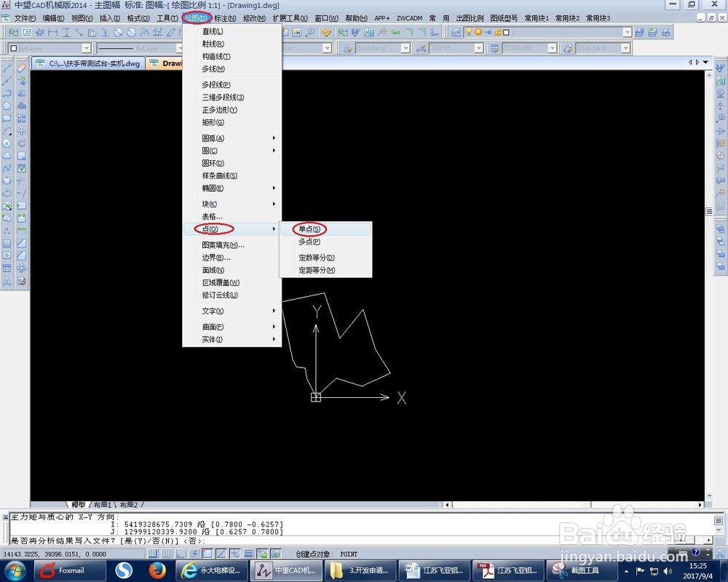Toggle object snap in status bar

[207, 554]
